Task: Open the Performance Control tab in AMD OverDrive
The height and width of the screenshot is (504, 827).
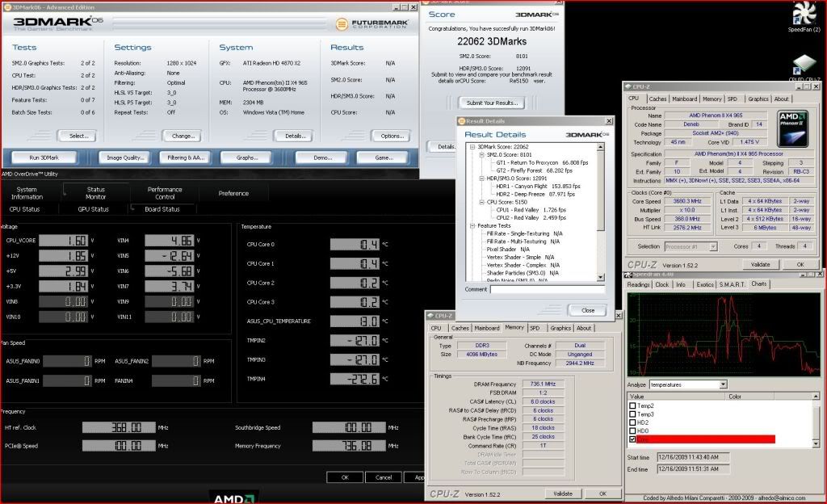Action: [x=165, y=193]
